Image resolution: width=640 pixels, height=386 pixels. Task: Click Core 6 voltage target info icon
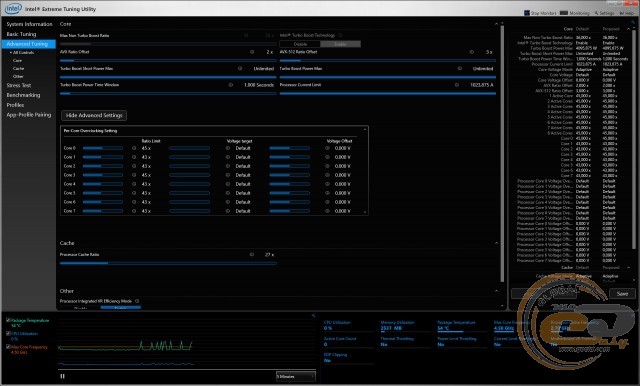pyautogui.click(x=228, y=202)
